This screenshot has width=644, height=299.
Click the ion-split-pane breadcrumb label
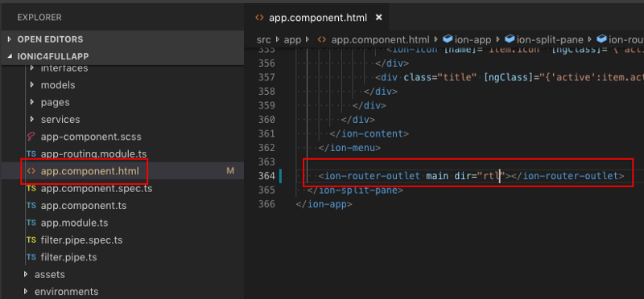tap(550, 39)
